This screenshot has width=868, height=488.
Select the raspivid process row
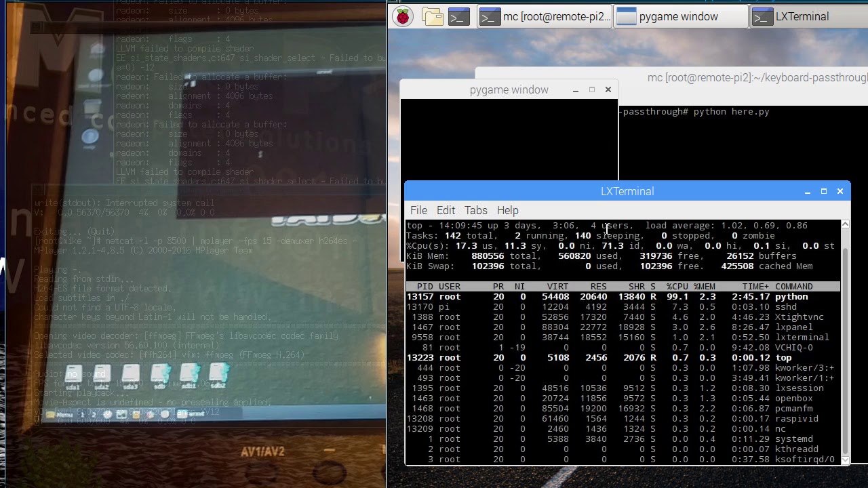click(623, 418)
